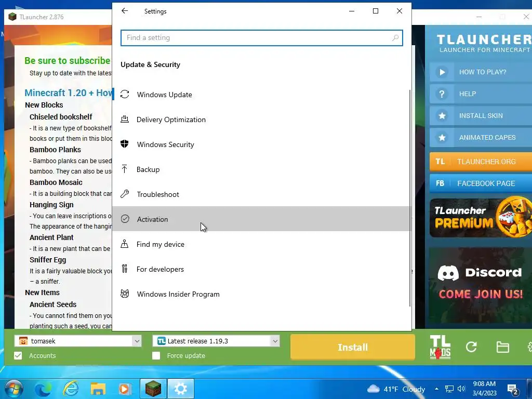This screenshot has width=532, height=399.
Task: Click the Troubleshoot wrench icon
Action: click(125, 194)
